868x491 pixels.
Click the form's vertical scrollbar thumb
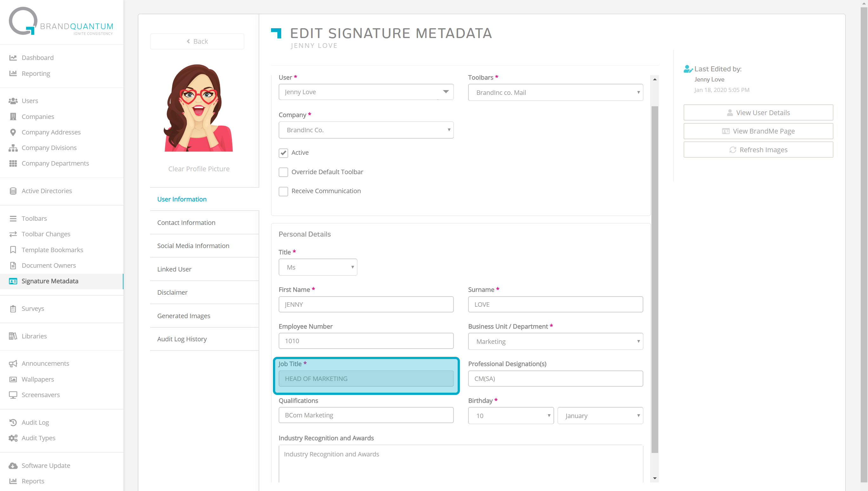coord(654,280)
